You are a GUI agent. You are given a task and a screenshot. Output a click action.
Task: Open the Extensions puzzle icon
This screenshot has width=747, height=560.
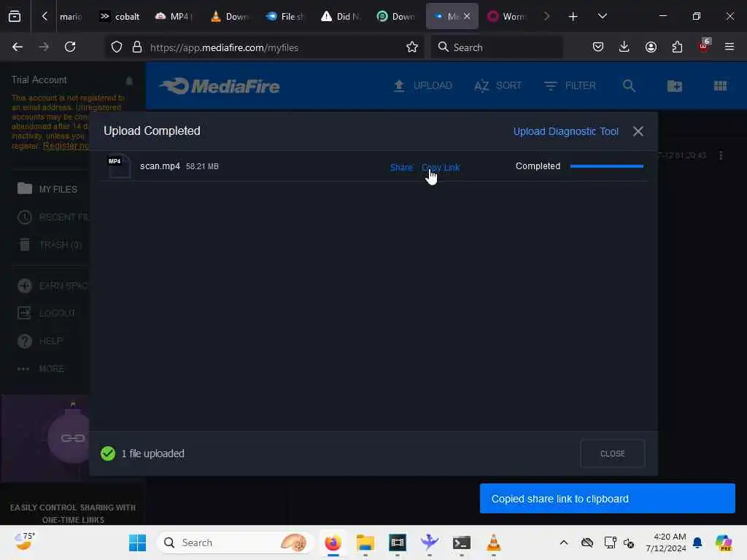tap(677, 47)
